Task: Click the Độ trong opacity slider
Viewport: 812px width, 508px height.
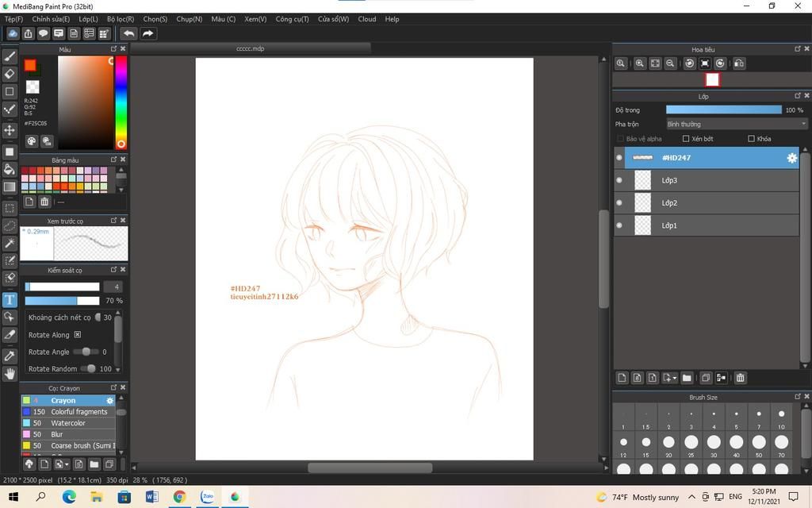Action: 723,110
